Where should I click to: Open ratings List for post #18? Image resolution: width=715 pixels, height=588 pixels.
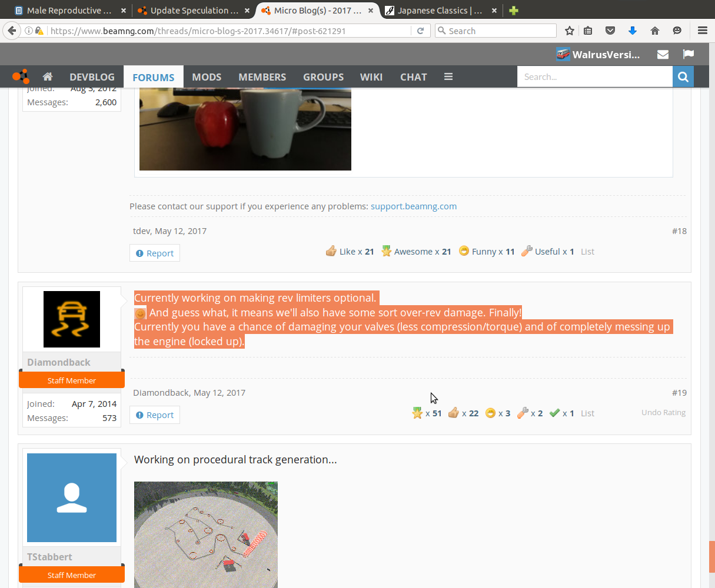pyautogui.click(x=587, y=251)
